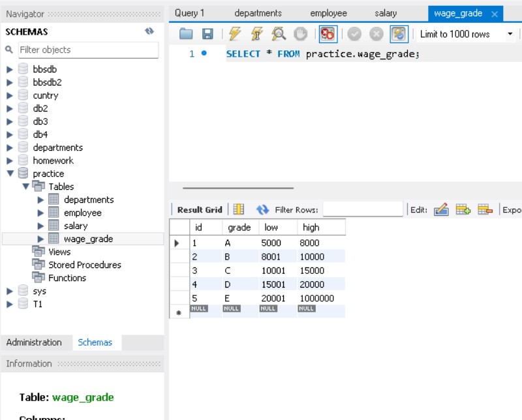Screen dimensions: 522x420
Task: Toggle the auto-commit mode button
Action: (x=399, y=34)
